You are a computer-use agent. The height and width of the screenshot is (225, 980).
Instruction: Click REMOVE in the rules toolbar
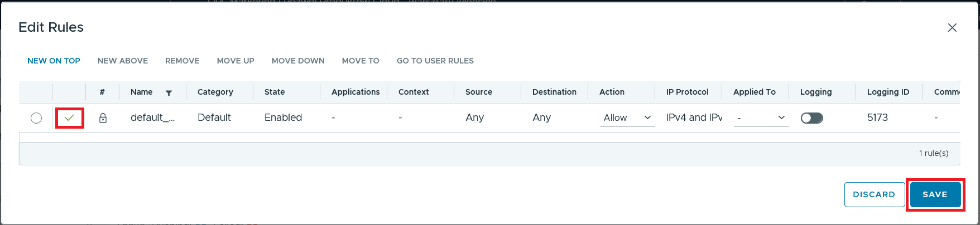click(182, 61)
